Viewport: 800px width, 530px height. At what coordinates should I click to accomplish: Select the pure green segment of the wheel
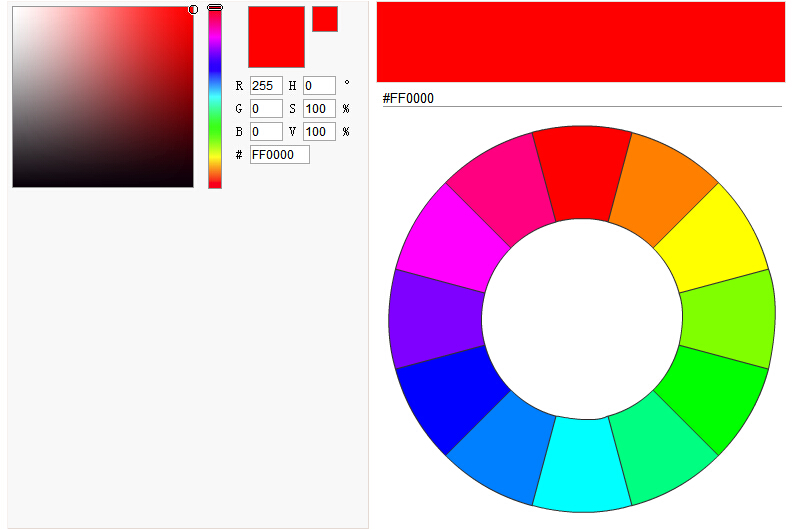(709, 398)
